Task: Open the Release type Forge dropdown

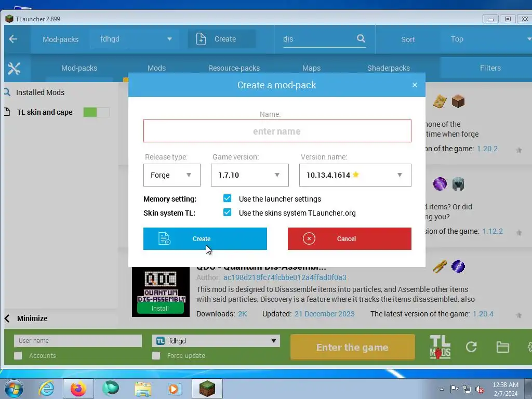Action: point(171,175)
